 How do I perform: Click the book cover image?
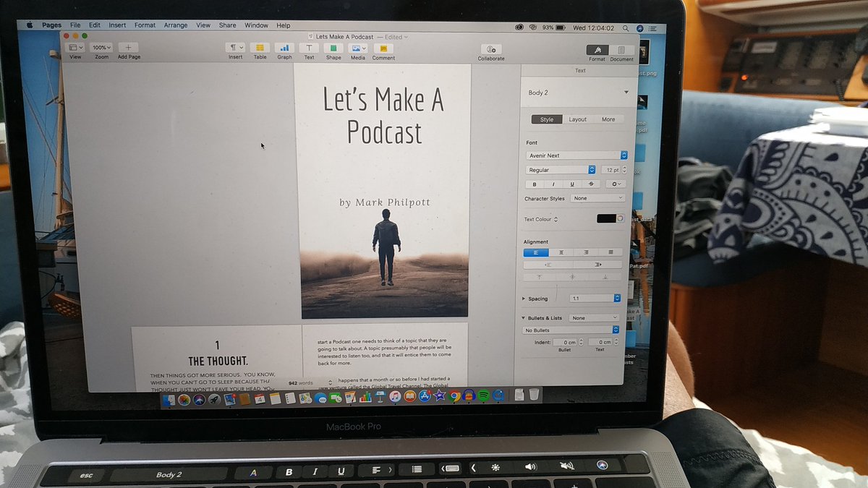coord(384,192)
